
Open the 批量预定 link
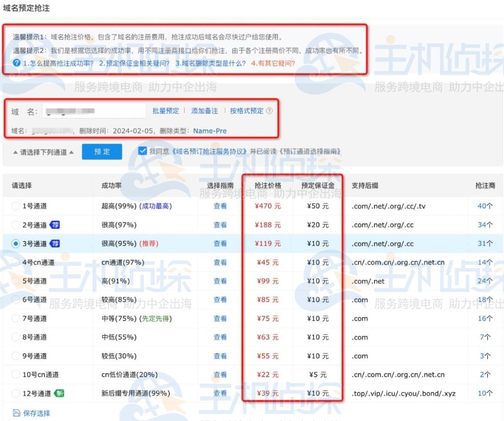click(165, 111)
